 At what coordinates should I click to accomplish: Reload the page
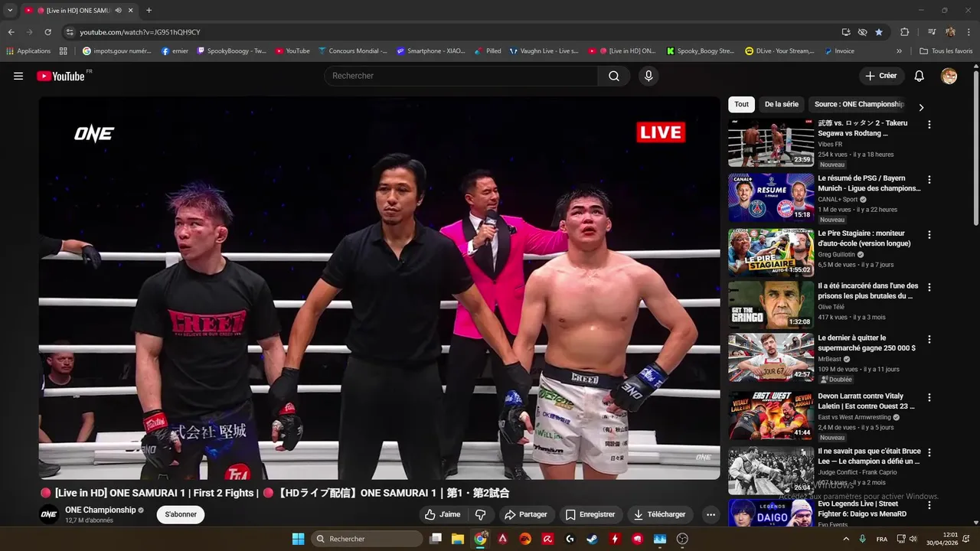click(x=47, y=32)
